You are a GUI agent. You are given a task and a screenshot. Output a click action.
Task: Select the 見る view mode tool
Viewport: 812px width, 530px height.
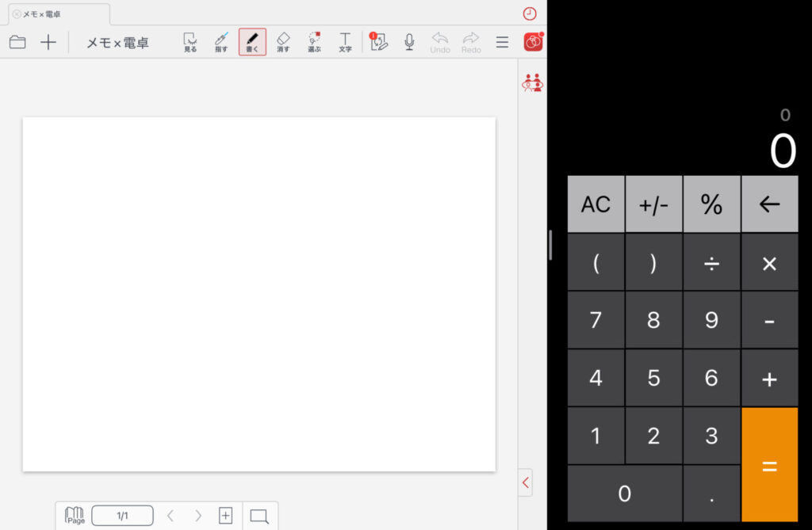tap(190, 42)
